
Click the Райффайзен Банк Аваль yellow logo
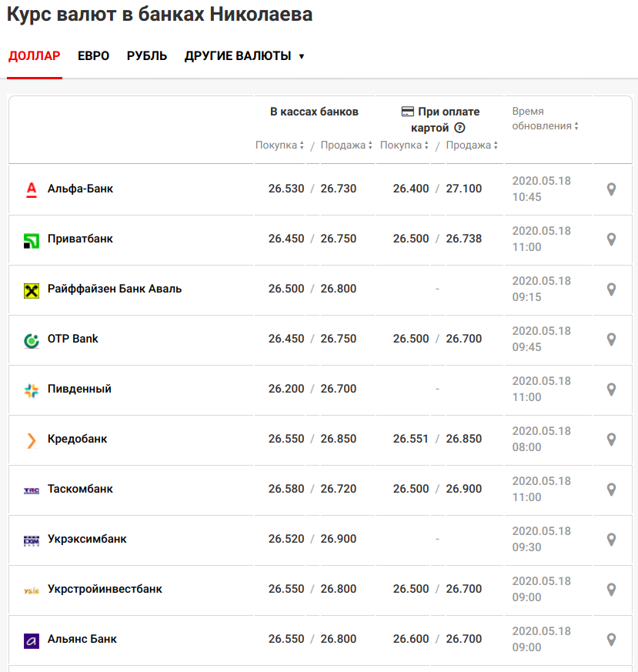[32, 290]
